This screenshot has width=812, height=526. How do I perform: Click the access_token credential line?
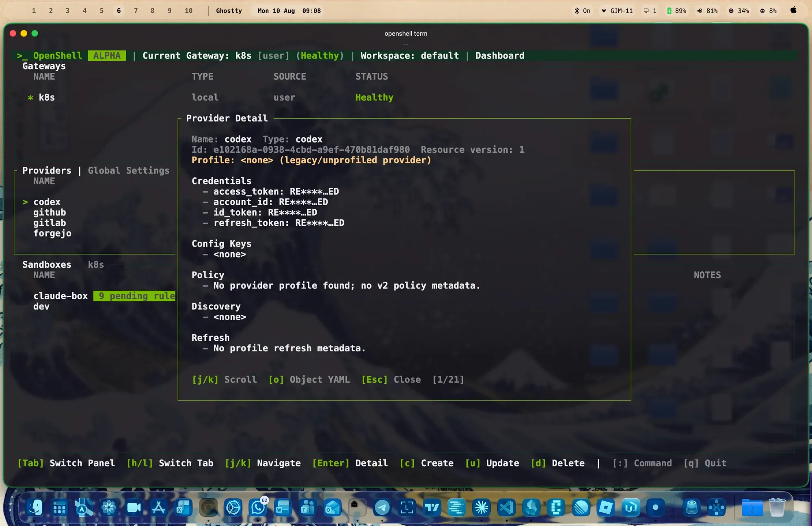pos(271,192)
